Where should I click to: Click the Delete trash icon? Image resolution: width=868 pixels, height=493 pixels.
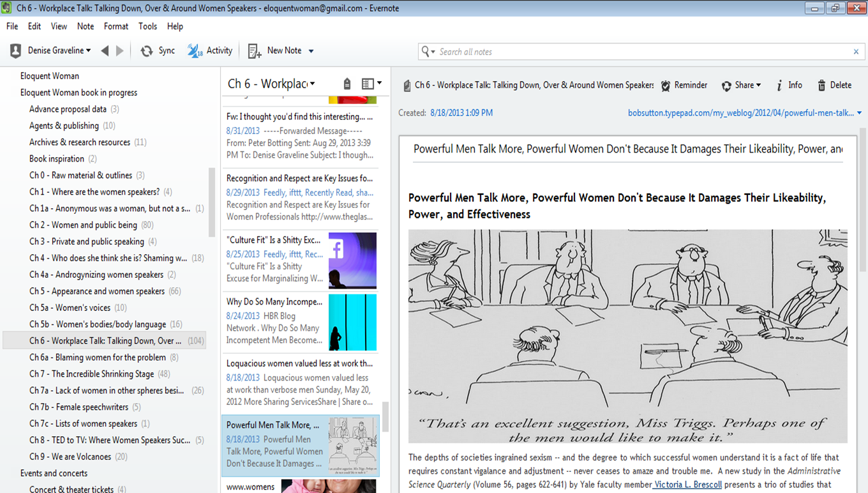[822, 86]
